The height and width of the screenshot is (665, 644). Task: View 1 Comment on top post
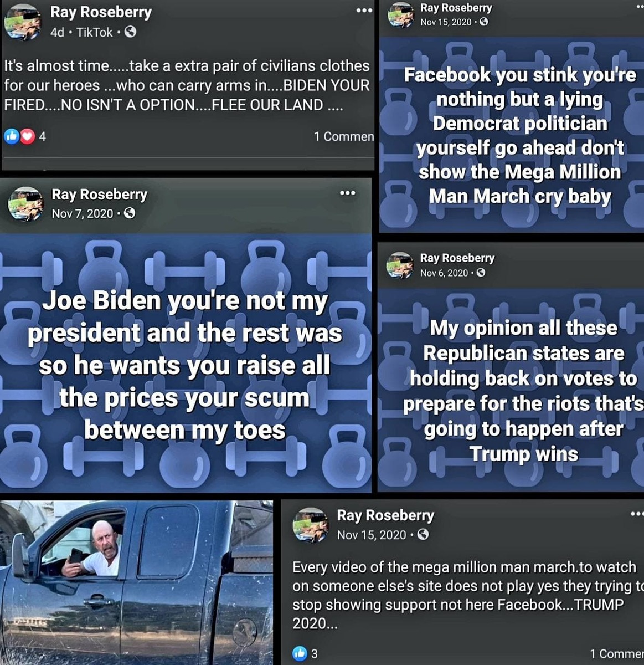(x=343, y=136)
